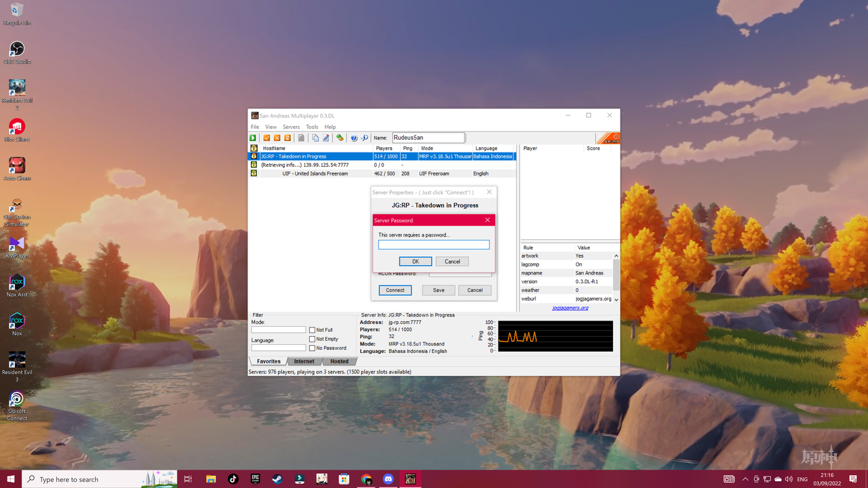Click the page-with-pencil icon in SA-MP toolbar
This screenshot has width=868, height=488.
(325, 138)
